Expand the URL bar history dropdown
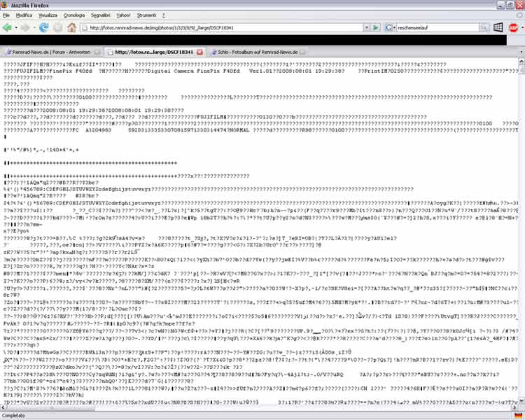 [x=365, y=27]
